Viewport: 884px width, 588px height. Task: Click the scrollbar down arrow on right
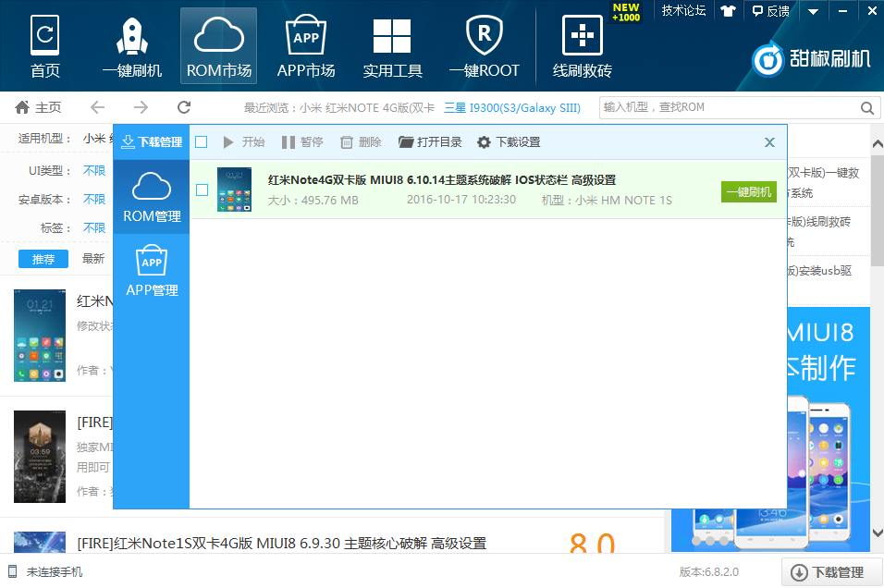[877, 533]
